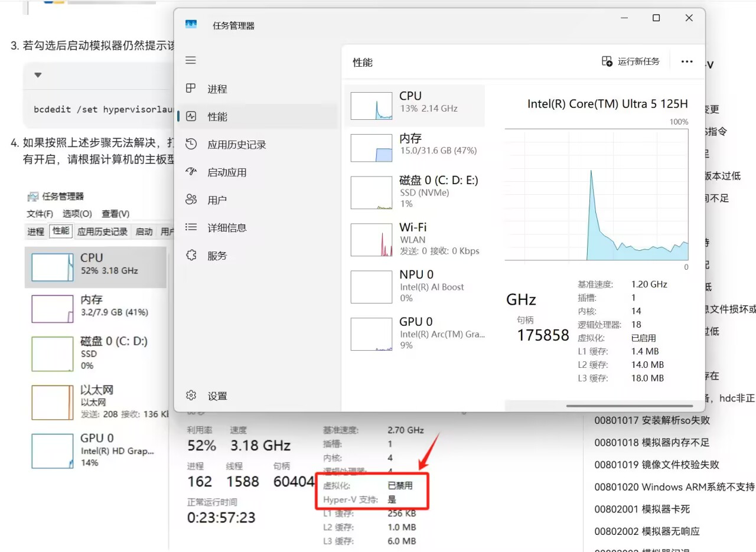The image size is (756, 552).
Task: Open the 选项(O) menu in the background Task Manager
Action: coord(77,214)
